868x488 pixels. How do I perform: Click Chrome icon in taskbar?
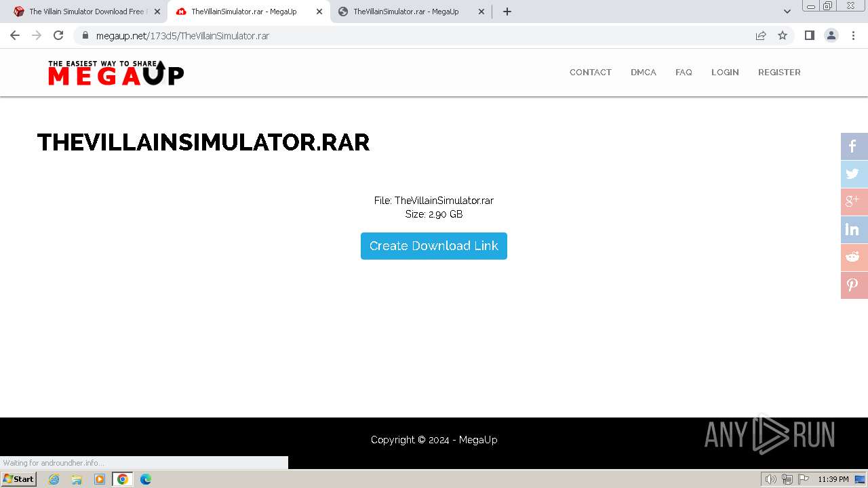click(x=123, y=479)
